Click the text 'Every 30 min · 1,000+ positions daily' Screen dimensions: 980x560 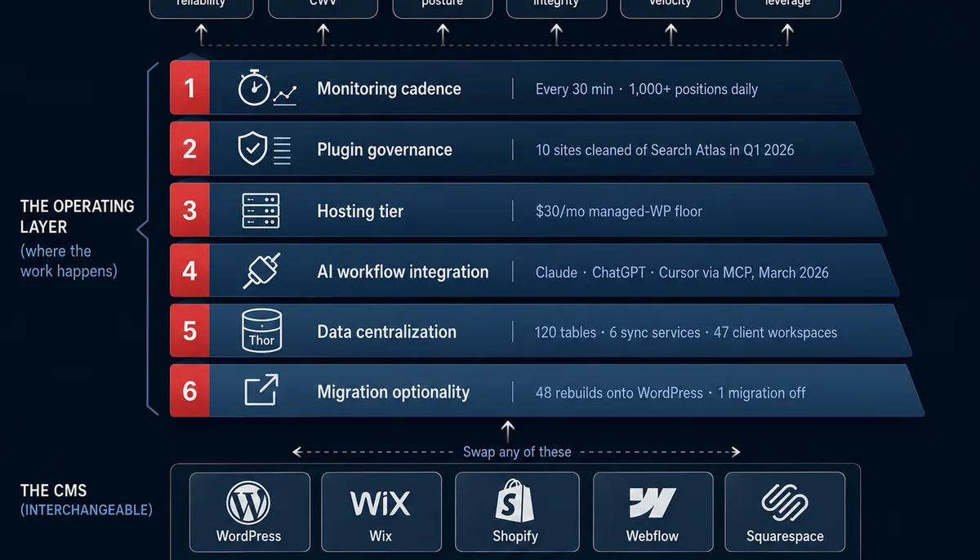(x=647, y=90)
